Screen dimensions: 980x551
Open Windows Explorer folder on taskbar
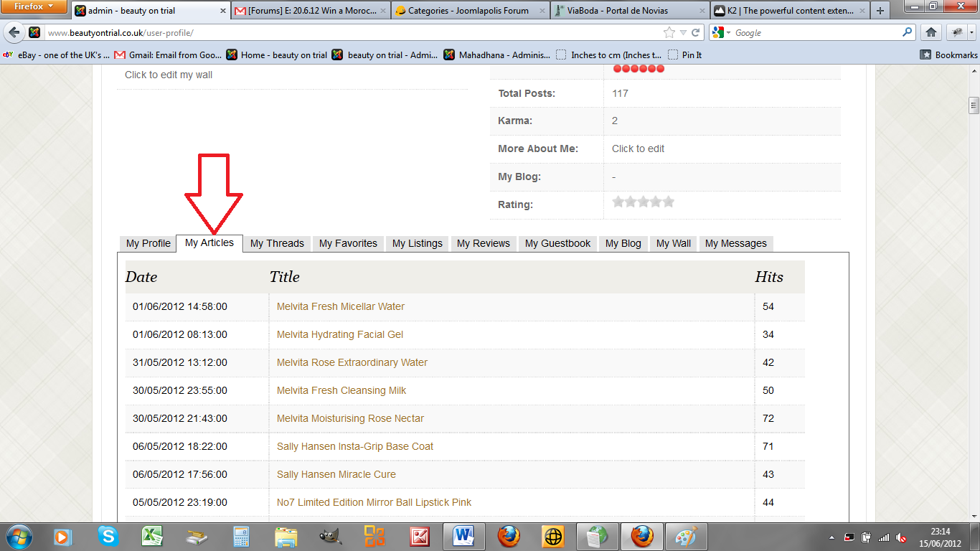point(286,536)
